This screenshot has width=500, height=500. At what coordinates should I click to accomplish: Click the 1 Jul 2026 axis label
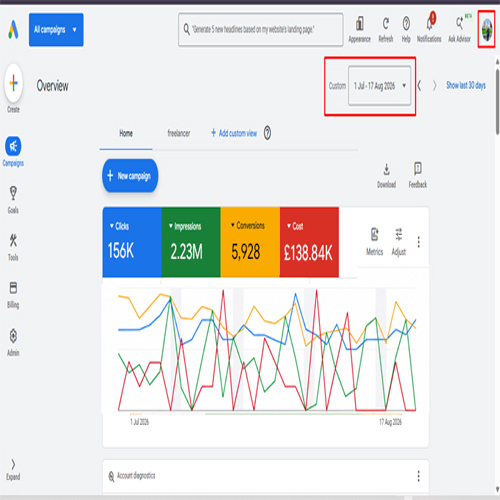(x=139, y=422)
